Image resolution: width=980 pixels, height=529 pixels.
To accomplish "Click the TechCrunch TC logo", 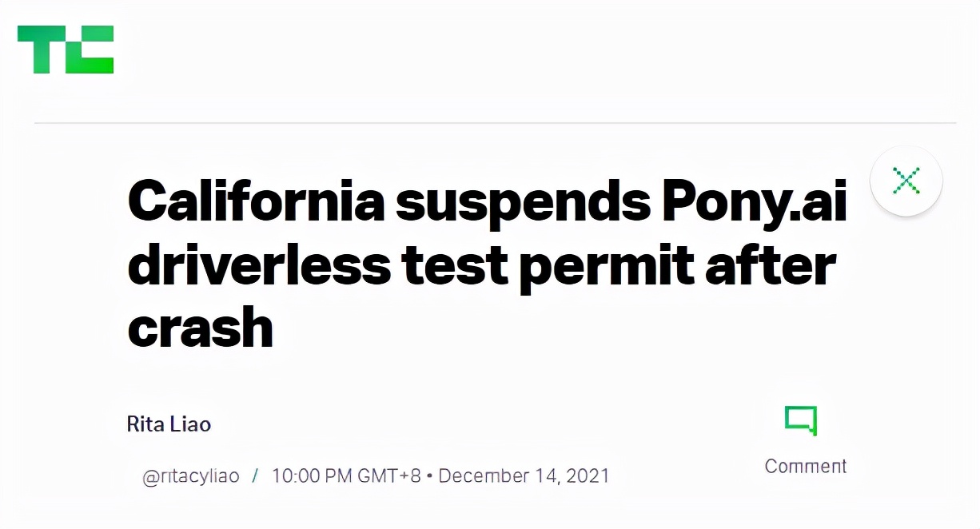I will tap(66, 50).
